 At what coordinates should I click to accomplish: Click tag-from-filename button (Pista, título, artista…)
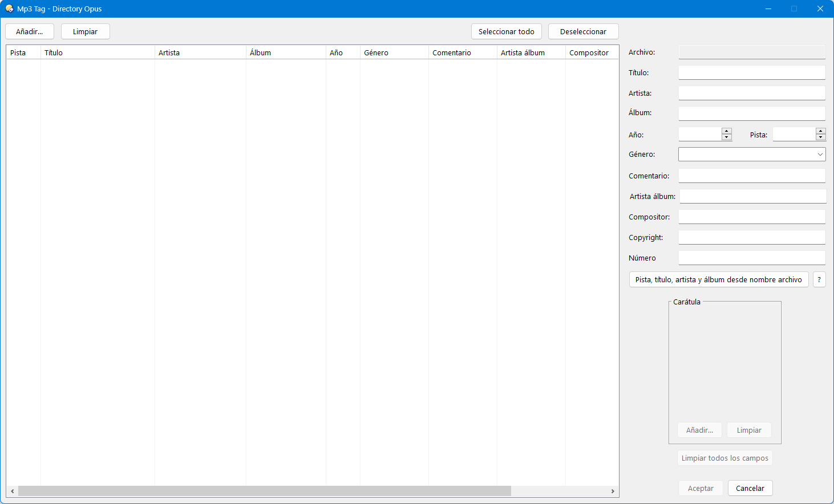pyautogui.click(x=718, y=279)
